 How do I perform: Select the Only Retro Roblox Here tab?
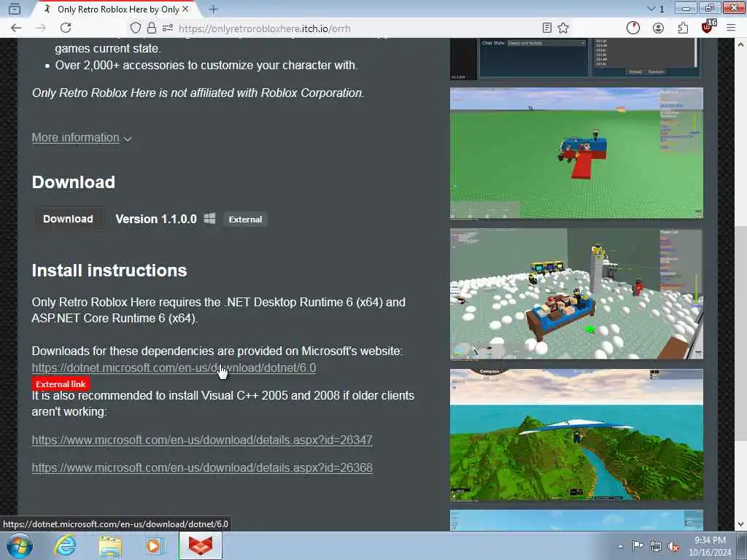point(116,9)
